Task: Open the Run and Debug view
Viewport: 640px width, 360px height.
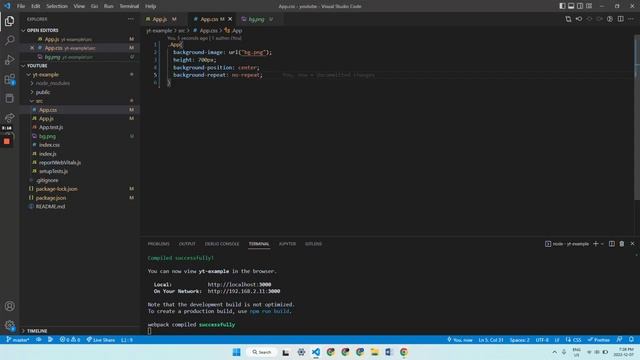Action: click(x=9, y=60)
